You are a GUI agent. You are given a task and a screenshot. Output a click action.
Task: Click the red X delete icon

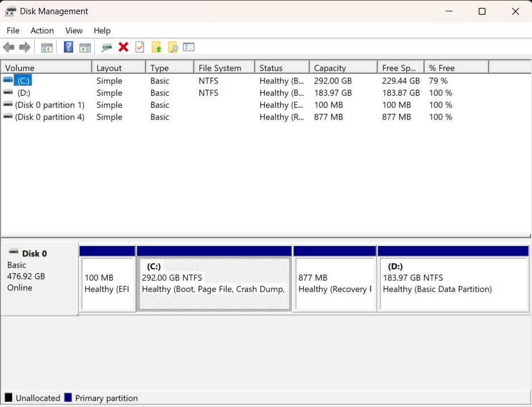123,48
